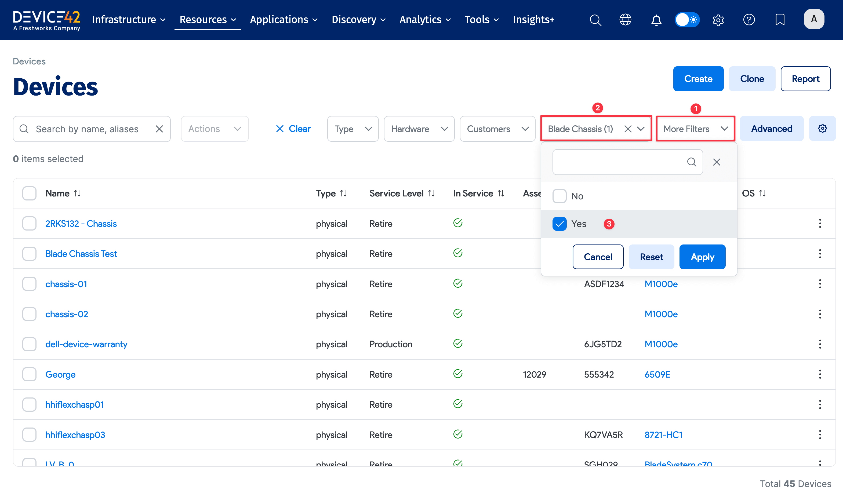Uncheck the Yes option in the filter popup
Screen dimensions: 843x504
(x=559, y=224)
